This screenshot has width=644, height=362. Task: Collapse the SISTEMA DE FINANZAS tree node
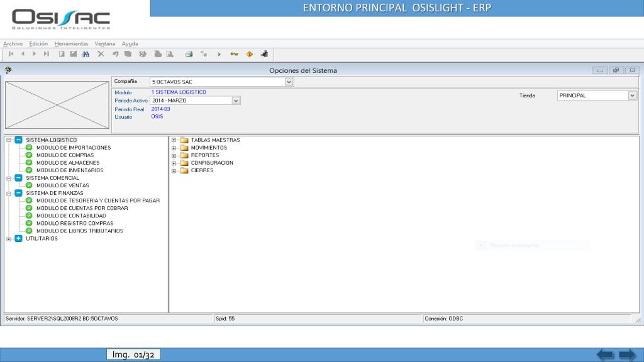tap(9, 194)
